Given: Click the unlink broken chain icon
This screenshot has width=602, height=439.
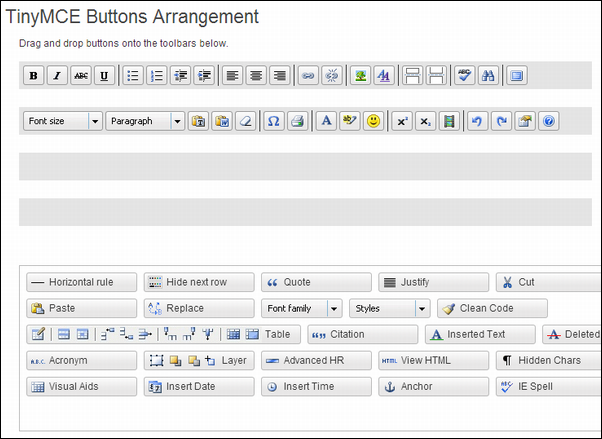Looking at the screenshot, I should 332,75.
